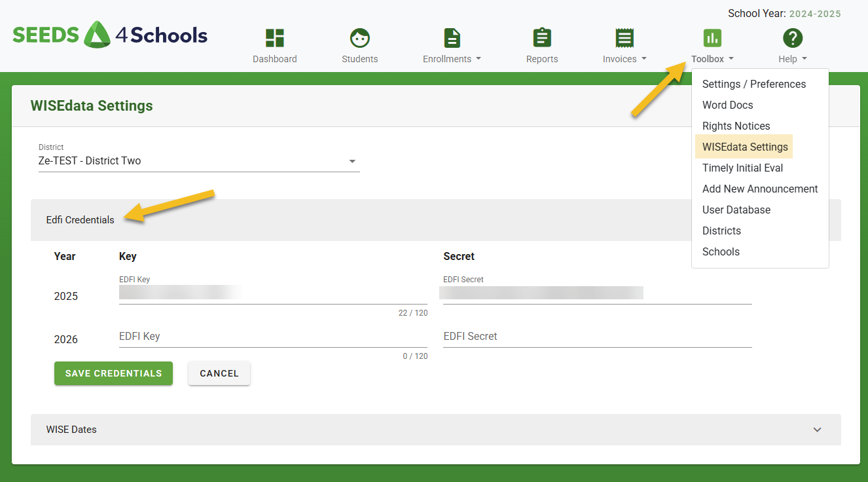The image size is (868, 482).
Task: Click the 2026 year row label
Action: [65, 339]
